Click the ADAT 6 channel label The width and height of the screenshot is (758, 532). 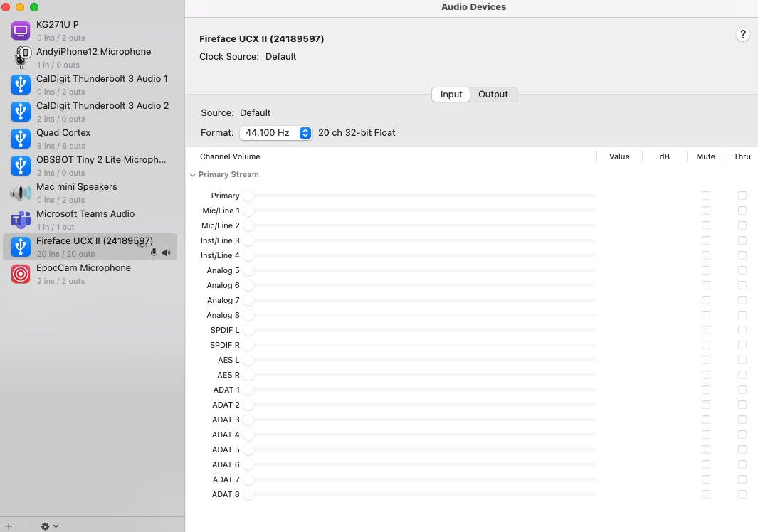click(226, 464)
